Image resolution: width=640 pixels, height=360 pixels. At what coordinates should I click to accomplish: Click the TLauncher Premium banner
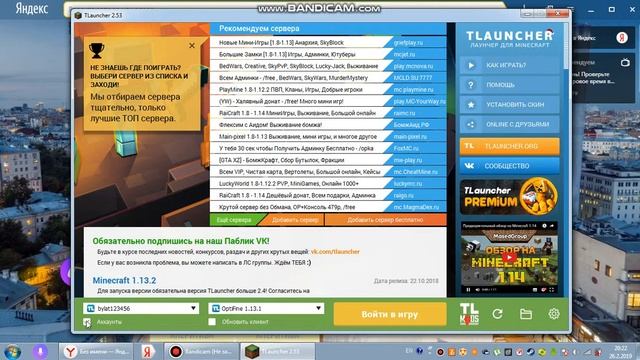pos(509,197)
